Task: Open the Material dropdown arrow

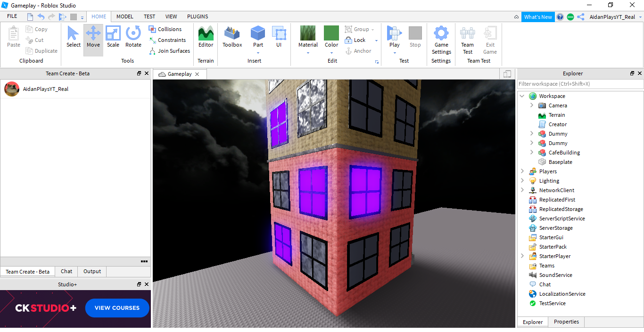Action: click(308, 53)
